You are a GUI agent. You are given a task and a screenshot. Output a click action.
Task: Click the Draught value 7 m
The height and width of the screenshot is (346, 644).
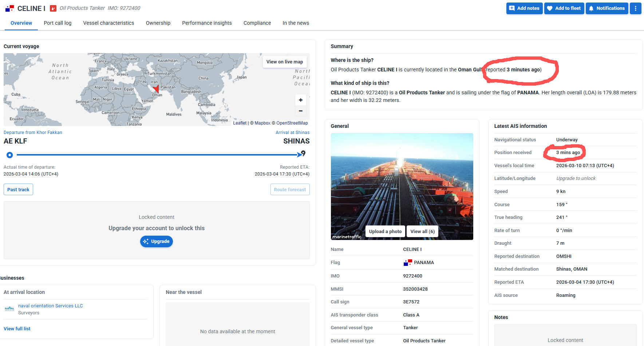[x=560, y=243]
